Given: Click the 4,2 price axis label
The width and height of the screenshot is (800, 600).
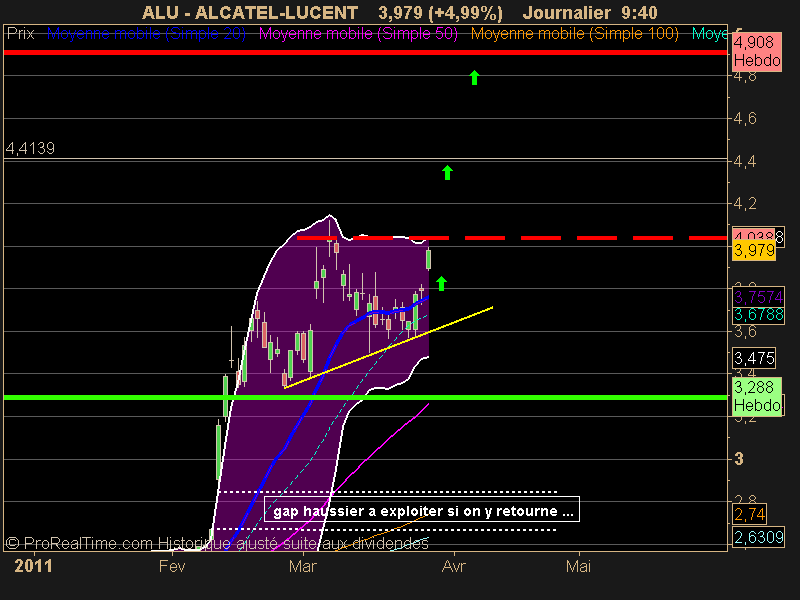Looking at the screenshot, I should click(x=745, y=204).
